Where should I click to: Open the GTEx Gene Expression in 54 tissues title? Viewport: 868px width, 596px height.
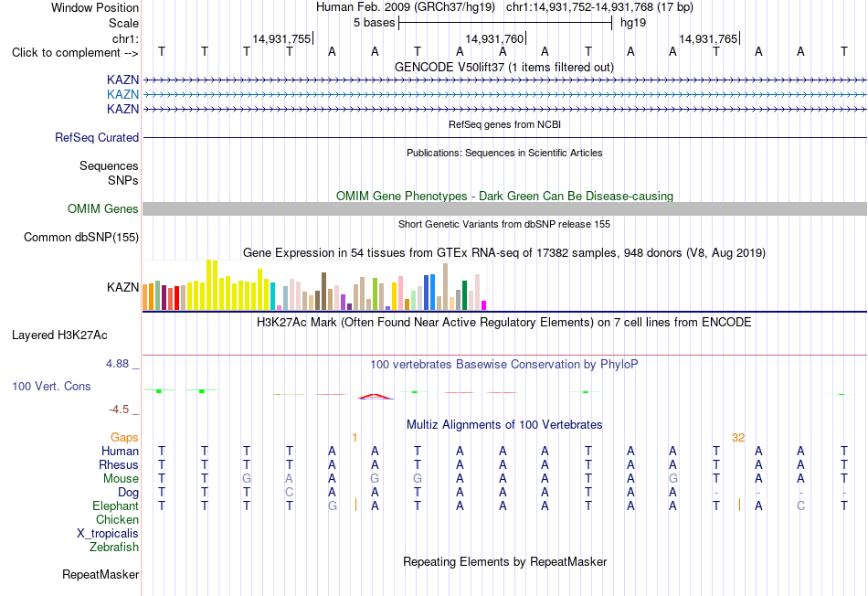click(x=504, y=252)
